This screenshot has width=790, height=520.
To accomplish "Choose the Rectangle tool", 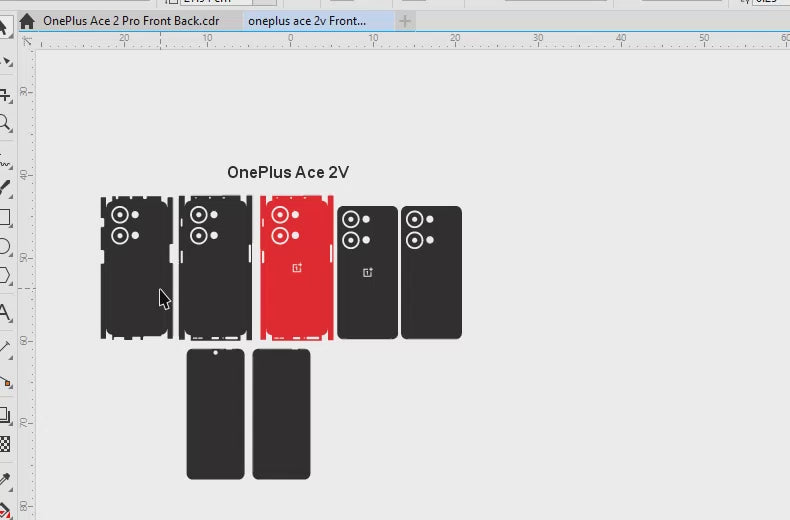I will click(5, 217).
